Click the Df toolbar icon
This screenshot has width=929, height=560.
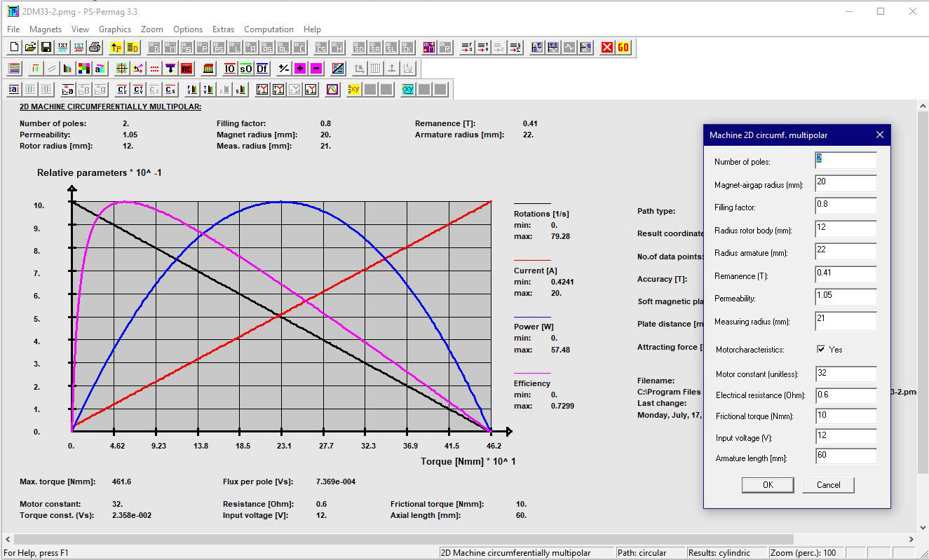tap(262, 69)
